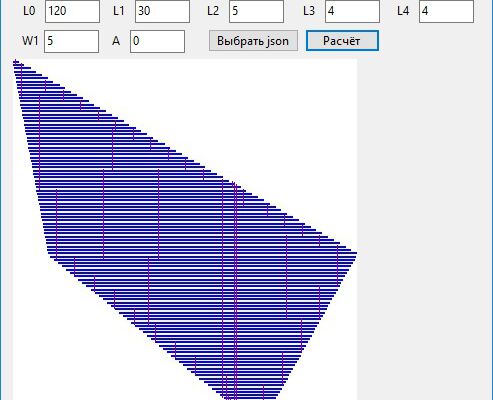This screenshot has height=400, width=493.
Task: Click the L0 label text
Action: pyautogui.click(x=29, y=11)
